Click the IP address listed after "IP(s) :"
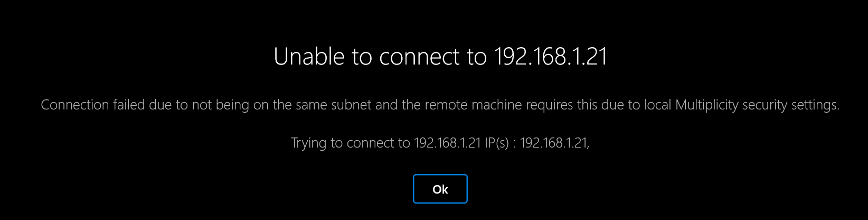 (553, 143)
